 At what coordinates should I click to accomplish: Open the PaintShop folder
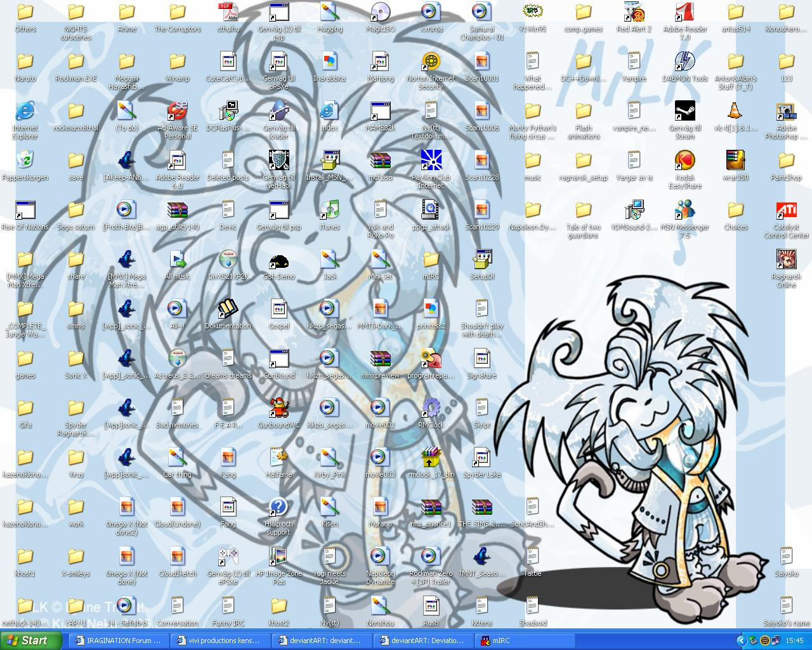[786, 161]
